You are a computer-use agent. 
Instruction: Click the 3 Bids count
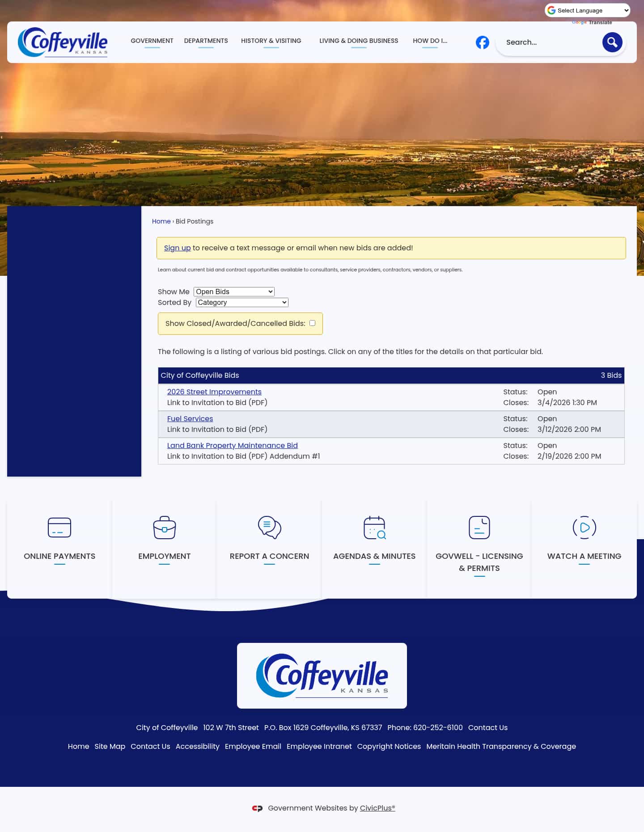(611, 375)
